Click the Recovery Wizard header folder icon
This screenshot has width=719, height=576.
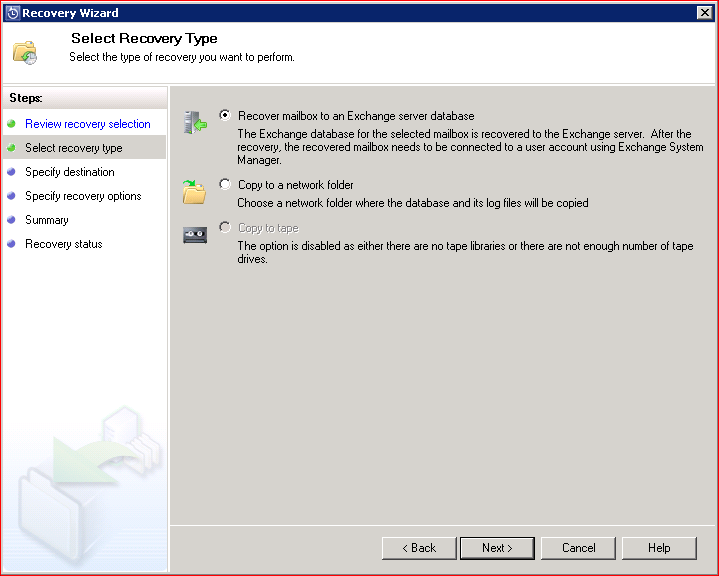pyautogui.click(x=26, y=53)
